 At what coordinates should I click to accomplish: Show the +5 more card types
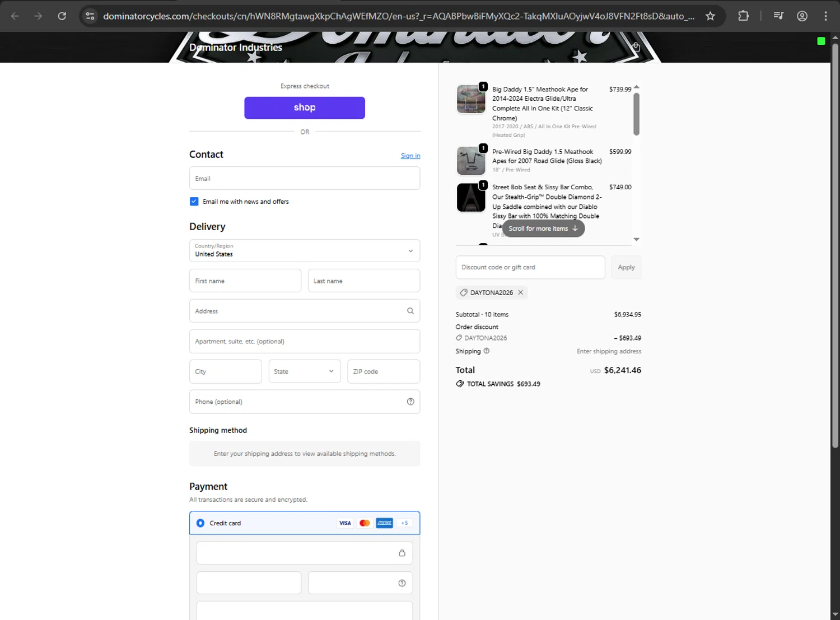click(404, 523)
